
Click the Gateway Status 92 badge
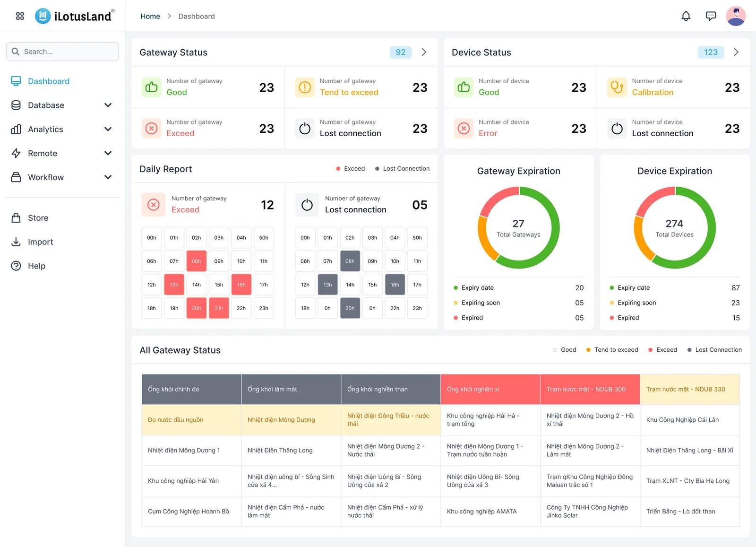point(401,52)
